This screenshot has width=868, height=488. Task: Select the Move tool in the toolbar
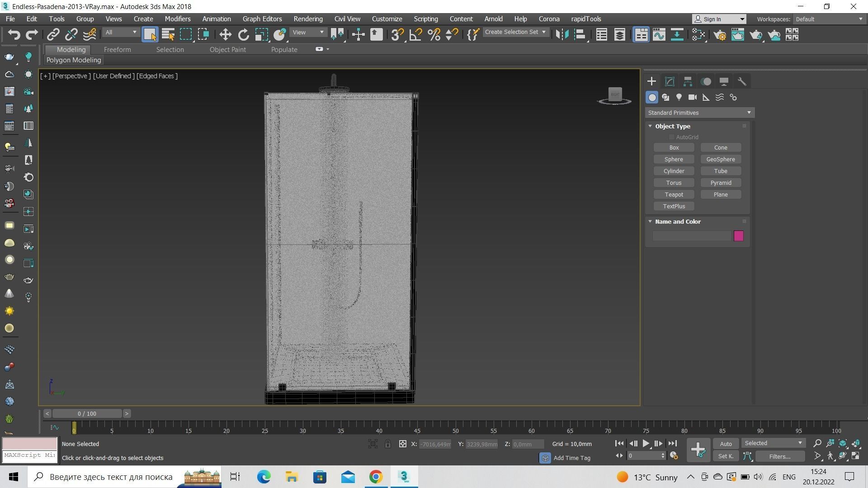(x=225, y=35)
